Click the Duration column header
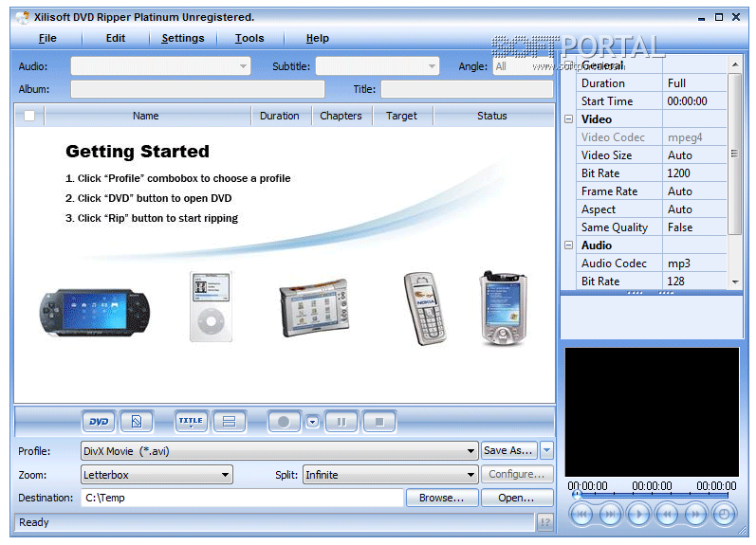The height and width of the screenshot is (545, 756). tap(281, 116)
